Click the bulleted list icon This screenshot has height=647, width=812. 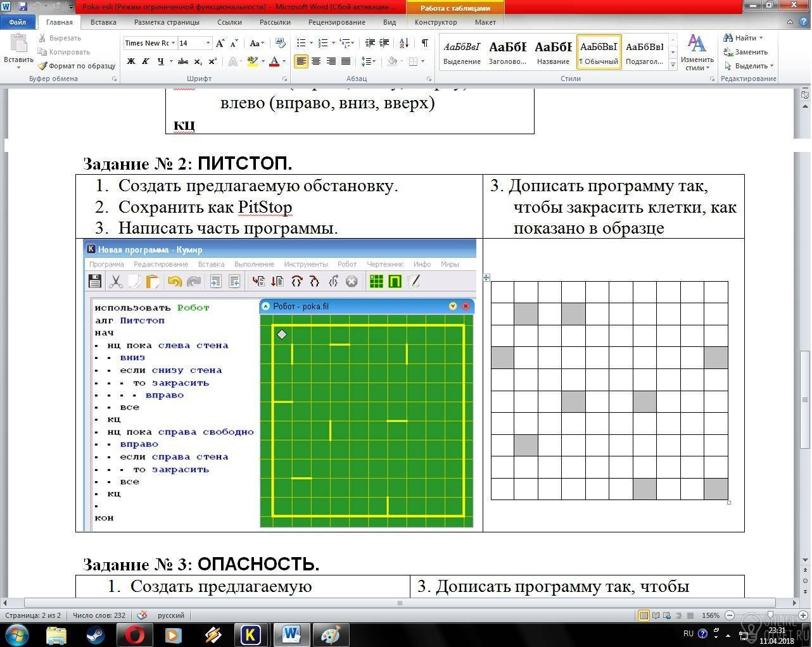click(x=303, y=43)
